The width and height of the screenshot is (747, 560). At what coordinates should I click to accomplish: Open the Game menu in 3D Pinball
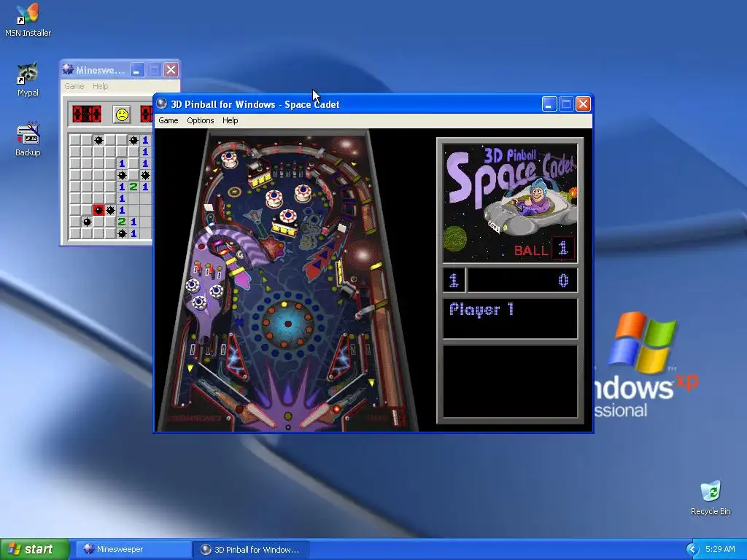[x=169, y=120]
